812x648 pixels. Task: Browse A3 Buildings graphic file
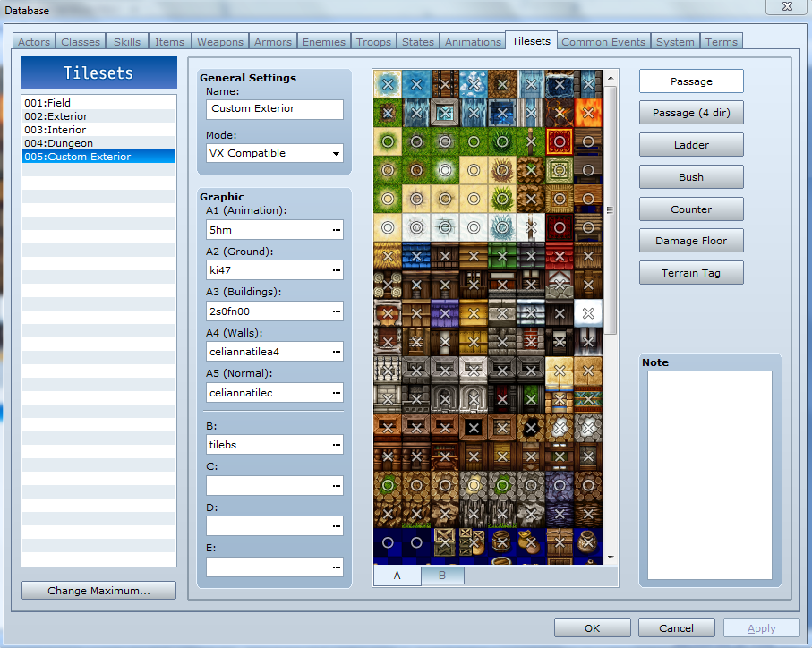(x=337, y=311)
